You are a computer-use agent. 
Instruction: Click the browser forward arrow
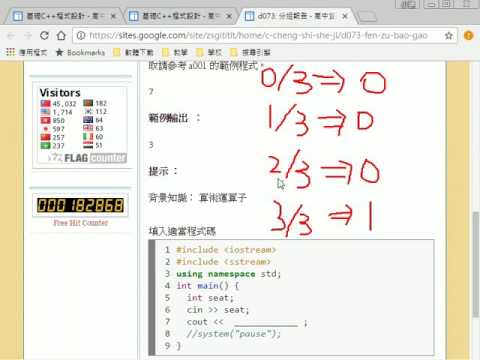(28, 35)
